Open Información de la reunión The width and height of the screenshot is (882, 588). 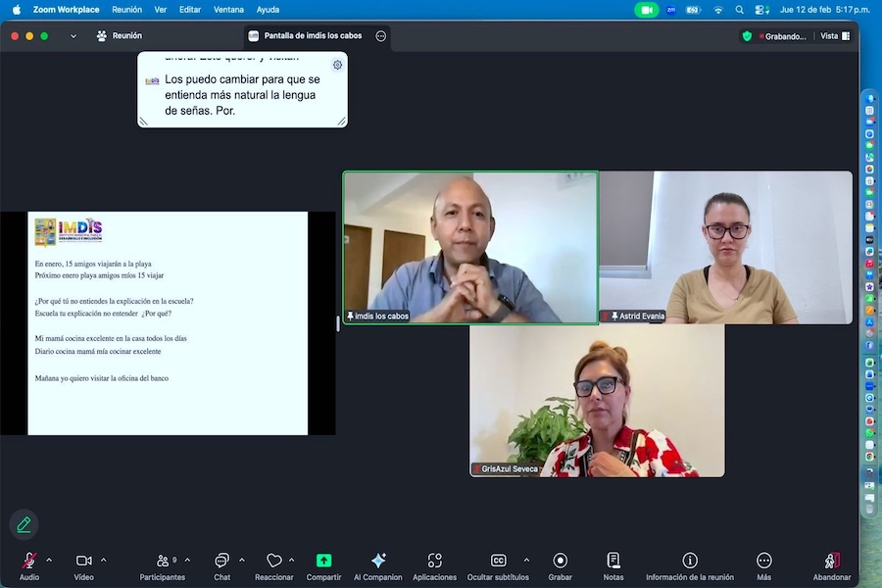tap(689, 562)
